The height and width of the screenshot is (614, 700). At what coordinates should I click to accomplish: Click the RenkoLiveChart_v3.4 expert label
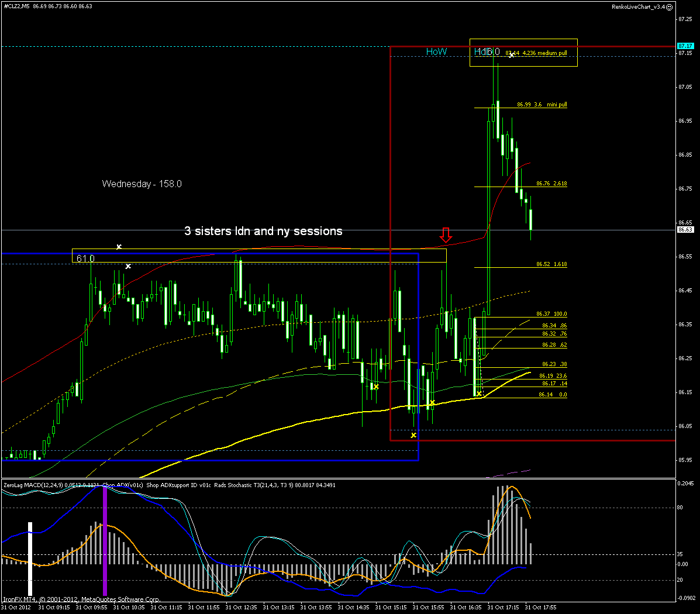coord(638,7)
